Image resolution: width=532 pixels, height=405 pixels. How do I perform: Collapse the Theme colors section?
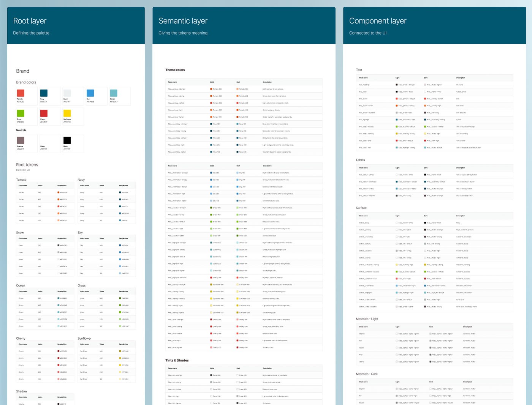tap(175, 69)
